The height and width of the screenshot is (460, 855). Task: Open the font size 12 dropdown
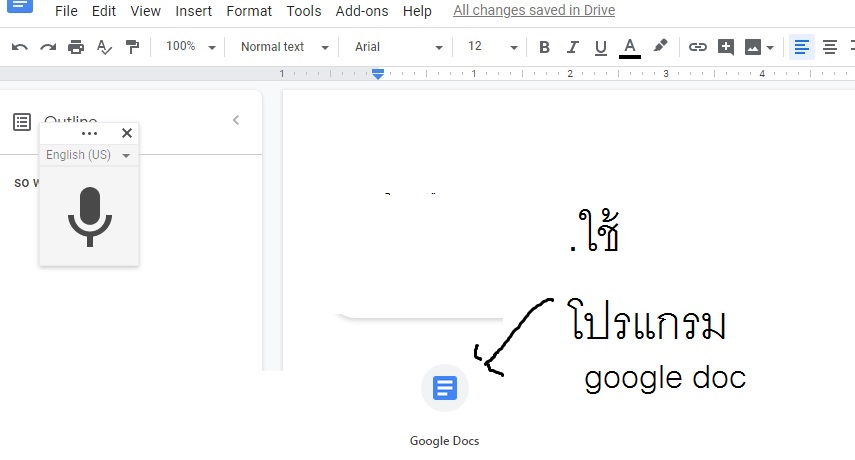(x=492, y=47)
